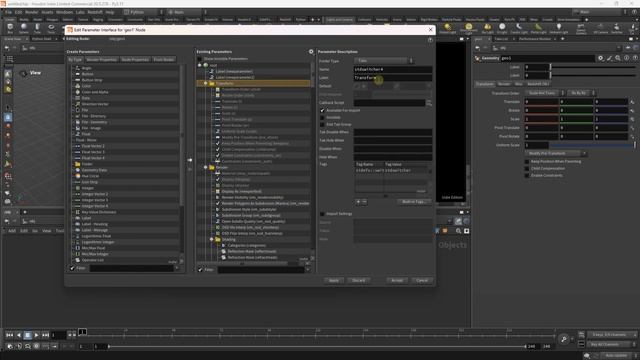Click the key icon at right of timeline
Image resolution: width=640 pixels, height=360 pixels.
coord(564,339)
